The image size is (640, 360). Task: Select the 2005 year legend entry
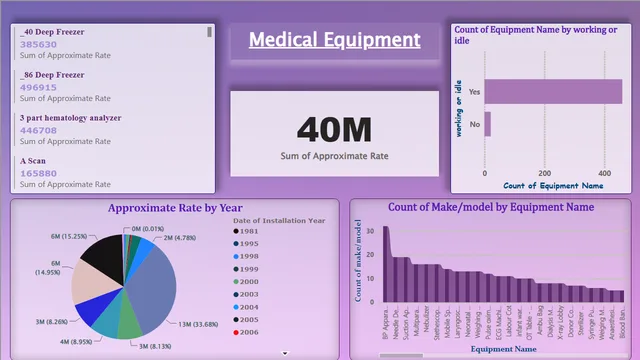tap(246, 320)
